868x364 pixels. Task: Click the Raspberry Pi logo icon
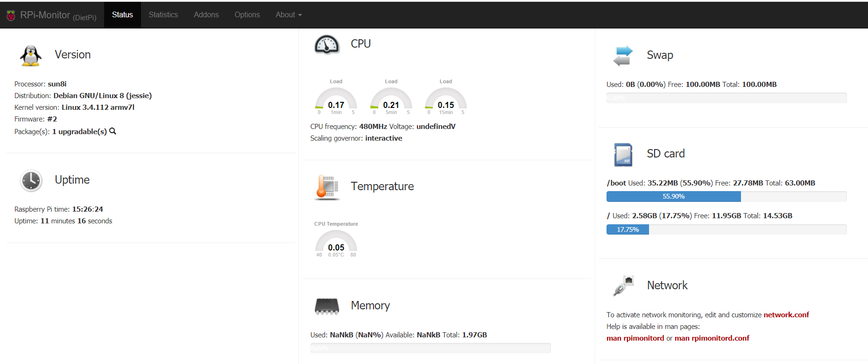pos(11,15)
